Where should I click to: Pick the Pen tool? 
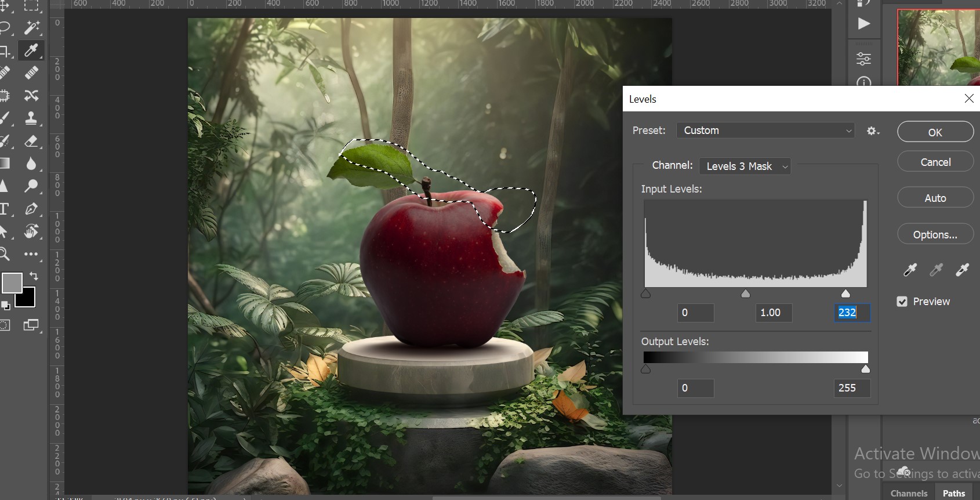click(31, 209)
